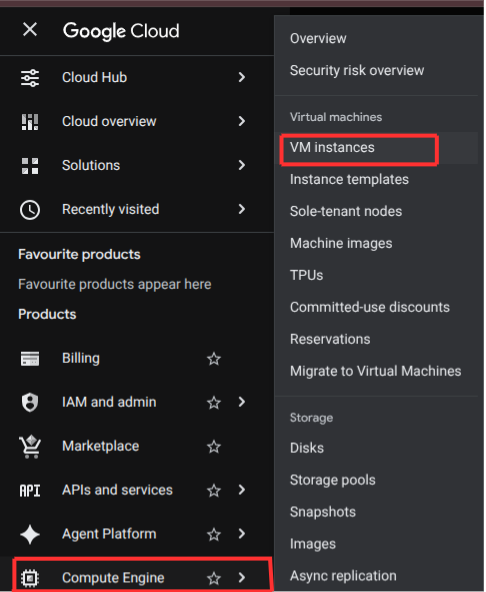Screen dimensions: 486x592
Task: Star Billing as a favourite product
Action: 214,359
